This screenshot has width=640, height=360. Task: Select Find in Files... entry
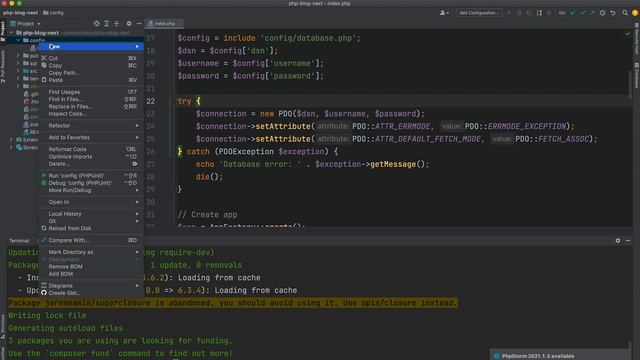pos(91,99)
